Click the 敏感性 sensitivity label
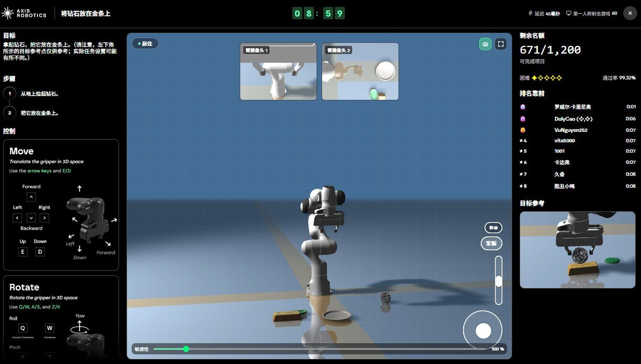 coord(142,349)
